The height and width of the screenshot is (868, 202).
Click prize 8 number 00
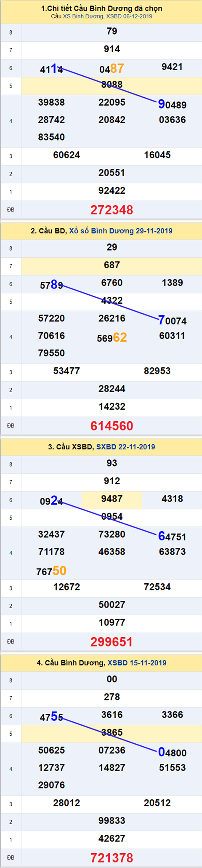(112, 679)
